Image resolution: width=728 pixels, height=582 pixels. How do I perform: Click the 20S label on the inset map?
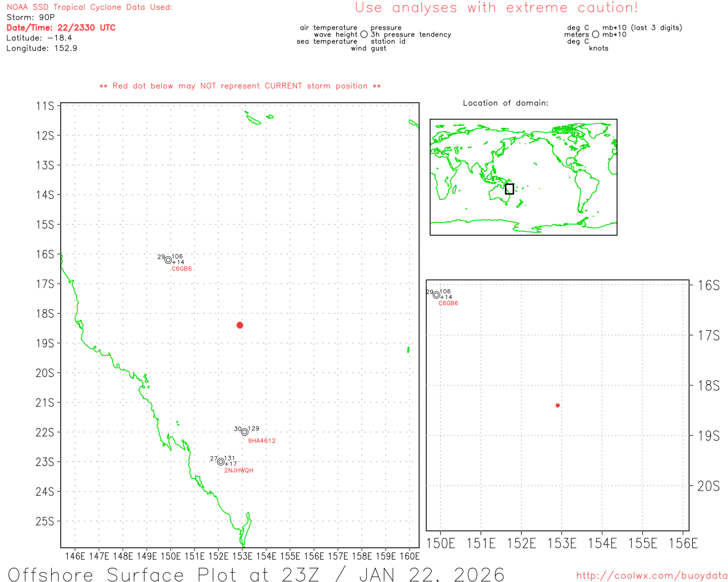pyautogui.click(x=709, y=487)
